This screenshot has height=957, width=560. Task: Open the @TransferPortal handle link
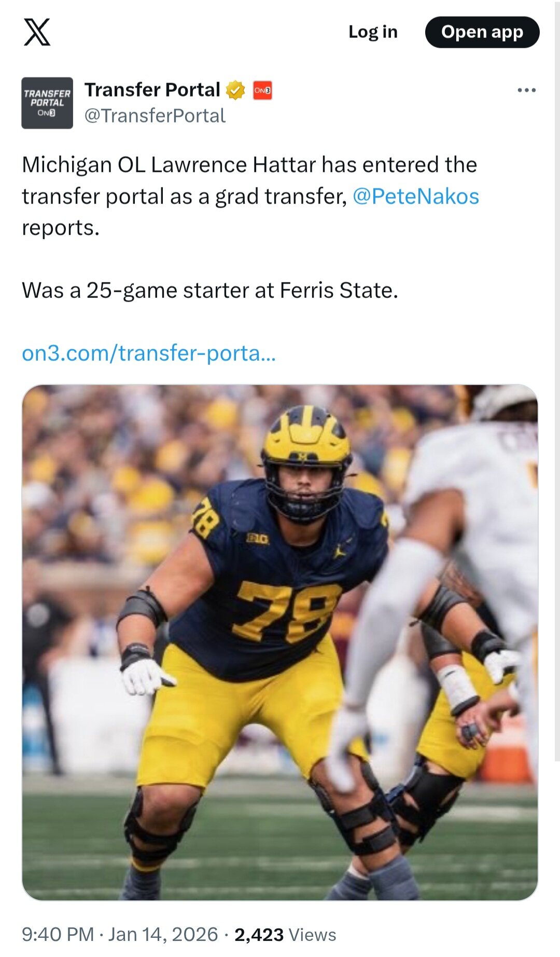pos(155,116)
